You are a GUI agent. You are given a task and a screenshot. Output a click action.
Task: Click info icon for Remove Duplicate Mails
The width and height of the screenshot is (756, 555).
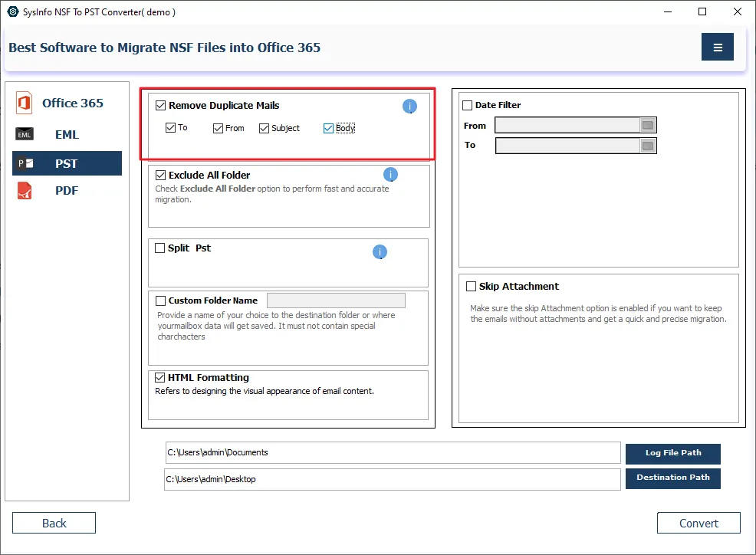tap(410, 107)
